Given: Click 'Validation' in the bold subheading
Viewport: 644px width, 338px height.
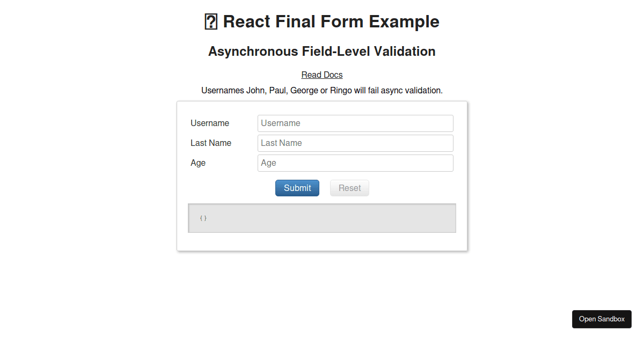Looking at the screenshot, I should (x=405, y=52).
